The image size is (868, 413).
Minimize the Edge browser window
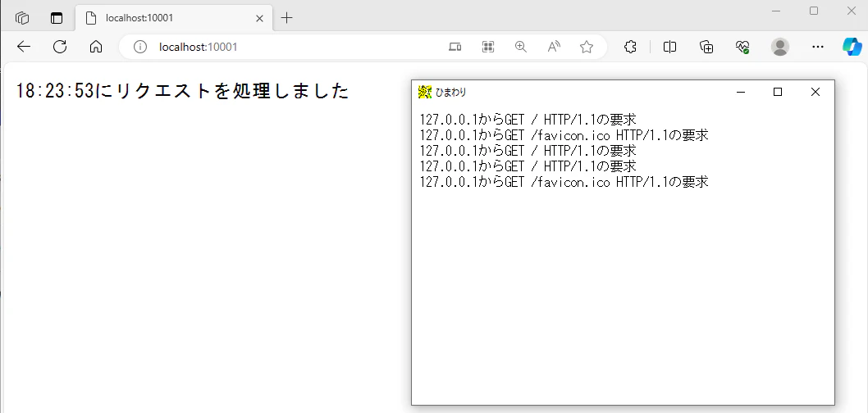coord(776,11)
